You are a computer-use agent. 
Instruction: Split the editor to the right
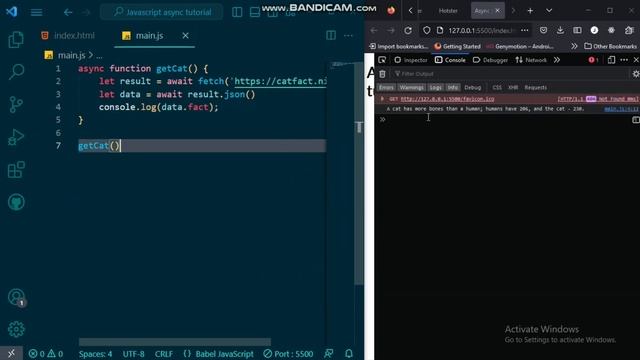[x=331, y=36]
